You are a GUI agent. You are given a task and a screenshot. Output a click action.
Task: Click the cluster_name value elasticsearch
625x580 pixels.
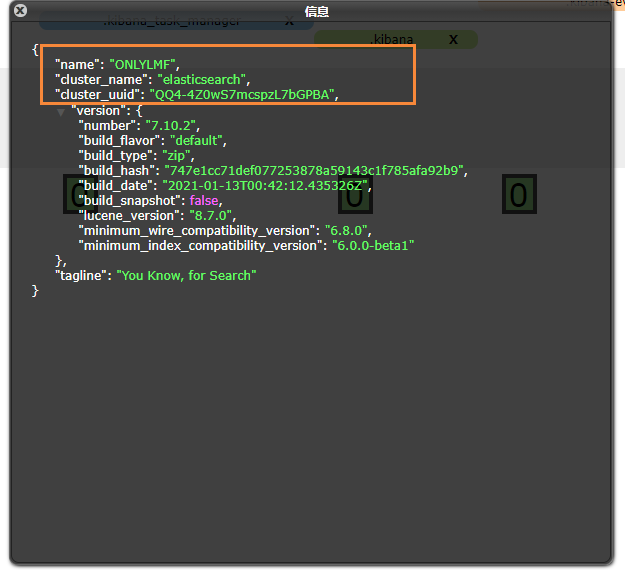[x=202, y=80]
